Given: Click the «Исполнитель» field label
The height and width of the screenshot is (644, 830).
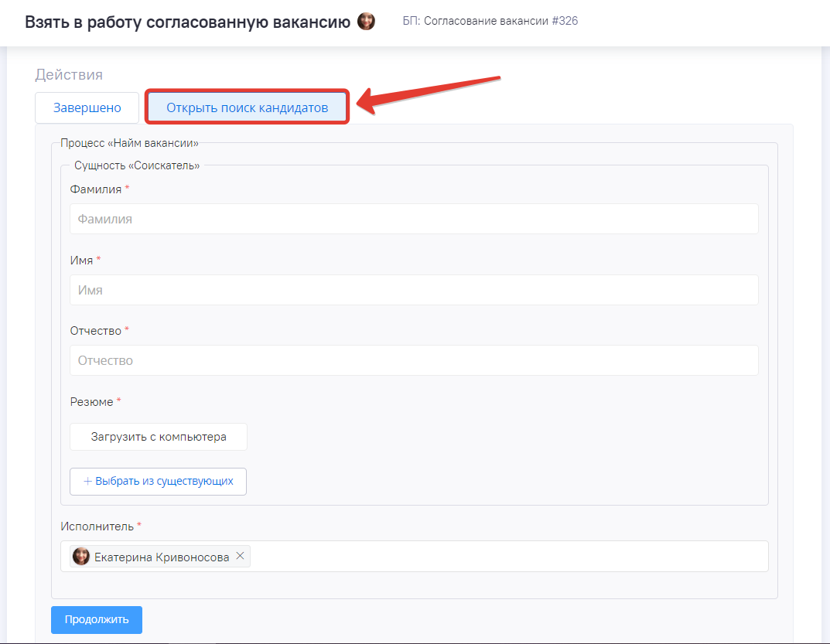Looking at the screenshot, I should pos(97,526).
